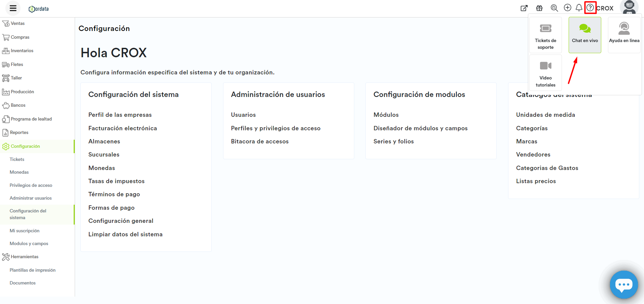Open Plantillas de impresión
Image resolution: width=644 pixels, height=304 pixels.
pos(33,270)
